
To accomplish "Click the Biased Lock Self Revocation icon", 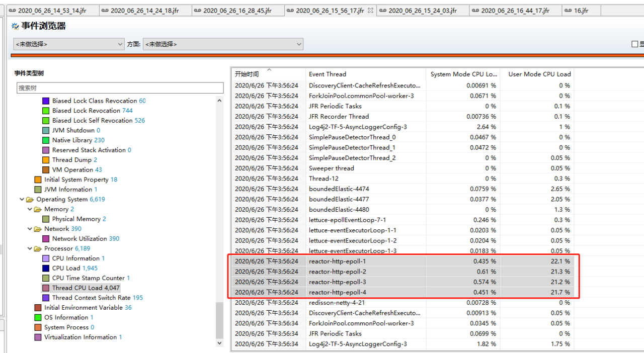I will click(46, 121).
